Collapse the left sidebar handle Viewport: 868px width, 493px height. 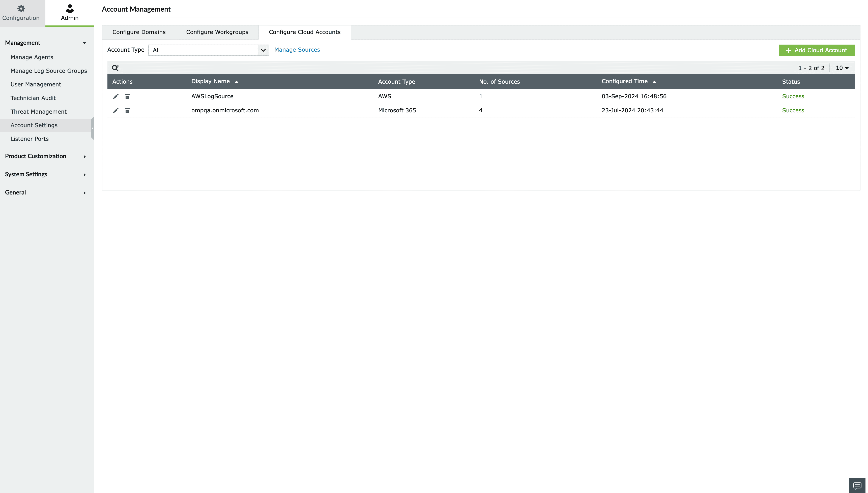(92, 128)
